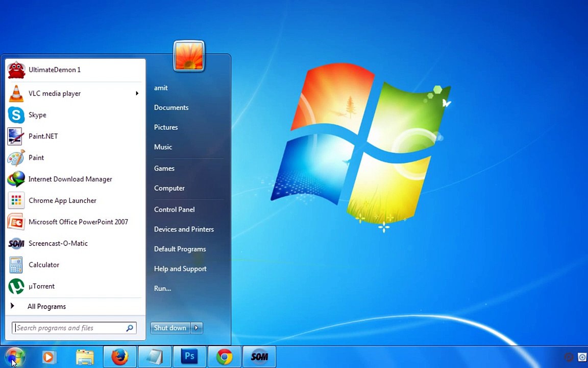The height and width of the screenshot is (368, 588).
Task: Click the Paint palette icon
Action: click(x=16, y=158)
